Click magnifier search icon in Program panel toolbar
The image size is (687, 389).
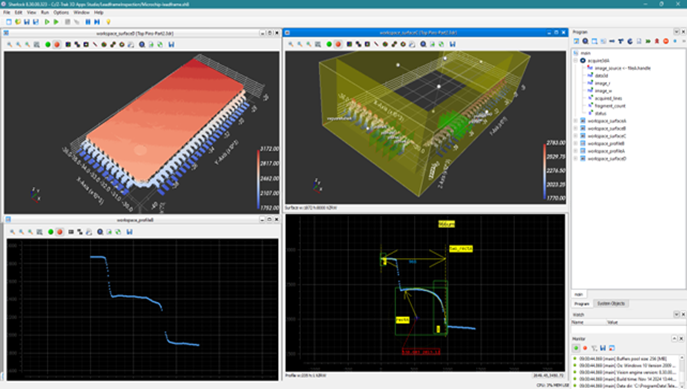(x=585, y=41)
